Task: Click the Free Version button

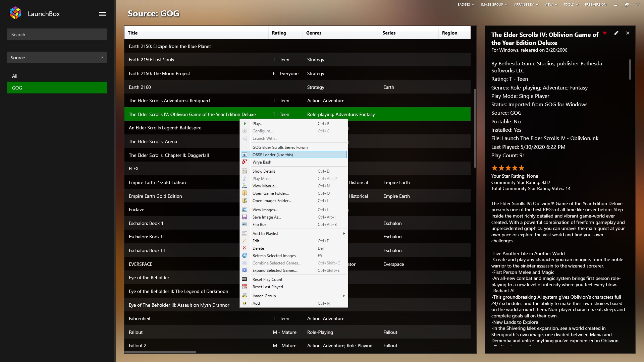Action: (595, 5)
